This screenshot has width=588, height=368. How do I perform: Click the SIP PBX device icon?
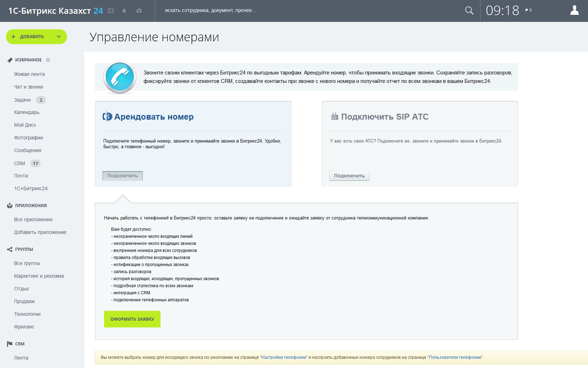click(335, 116)
